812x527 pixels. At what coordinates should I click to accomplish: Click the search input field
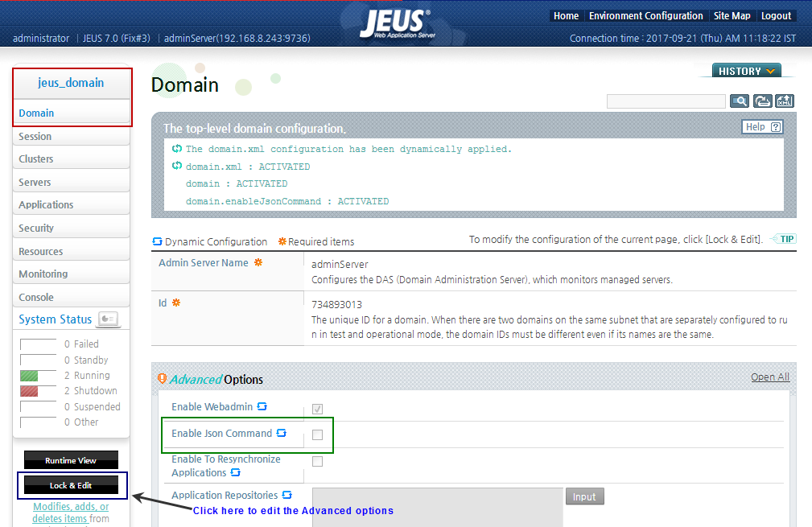click(666, 101)
